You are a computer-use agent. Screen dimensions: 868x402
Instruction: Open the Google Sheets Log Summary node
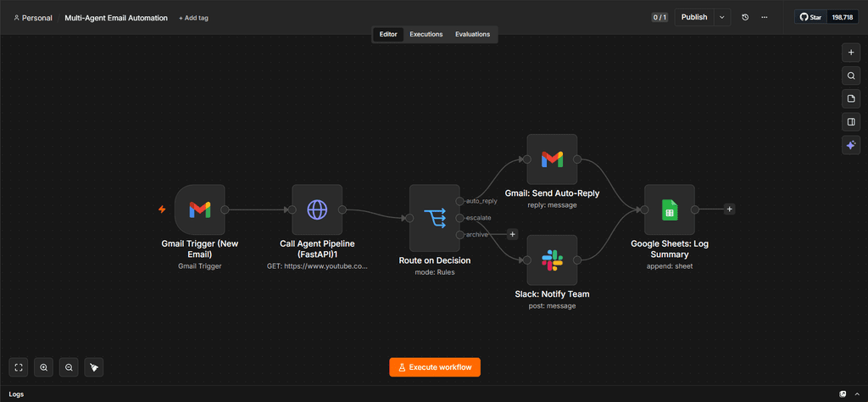click(670, 209)
